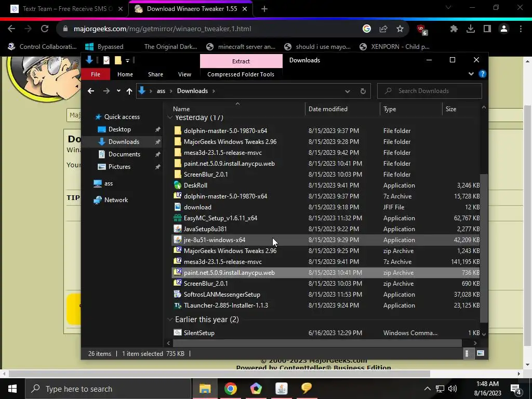
Task: Select Documents in navigation pane
Action: tap(124, 154)
